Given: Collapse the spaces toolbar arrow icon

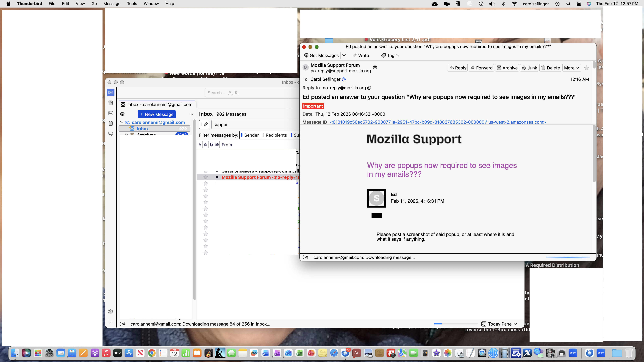Looking at the screenshot, I should click(x=111, y=322).
